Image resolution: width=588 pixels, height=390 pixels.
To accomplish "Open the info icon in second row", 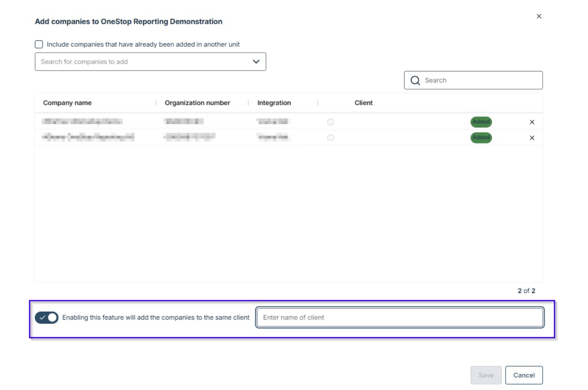I will coord(330,138).
